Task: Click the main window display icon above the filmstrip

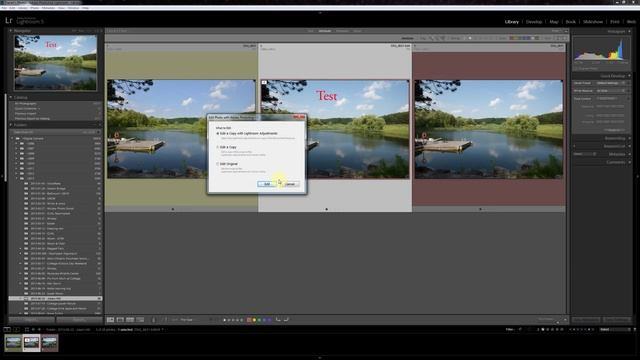Action: pos(7,329)
